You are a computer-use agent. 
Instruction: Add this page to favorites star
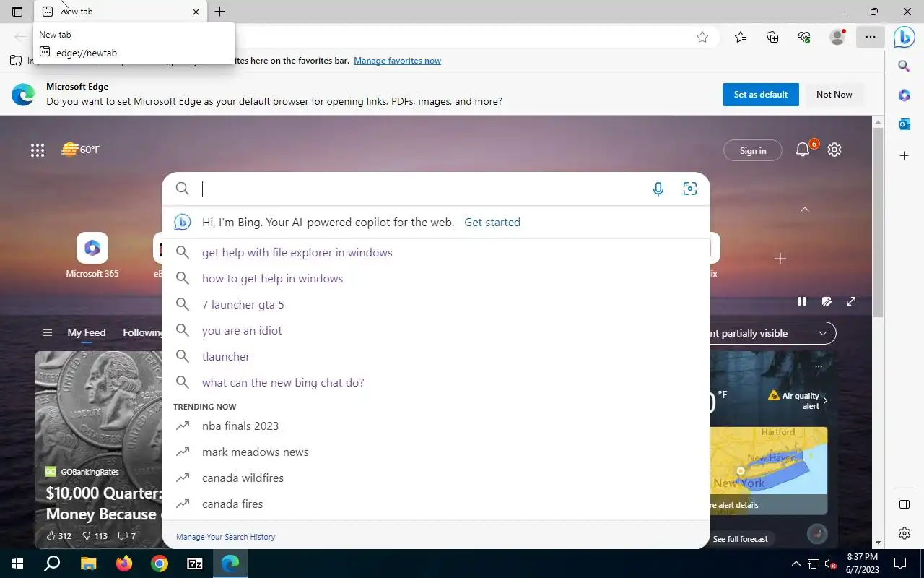coord(702,37)
